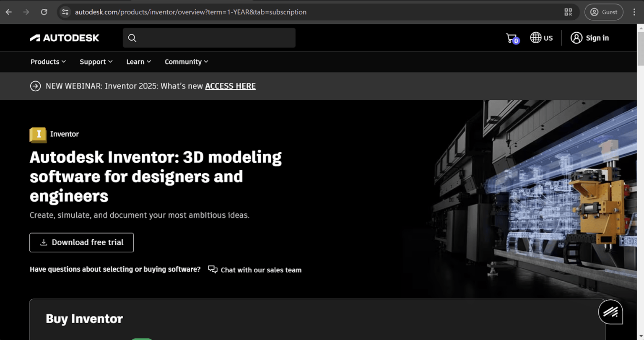Click Sign in

point(589,37)
